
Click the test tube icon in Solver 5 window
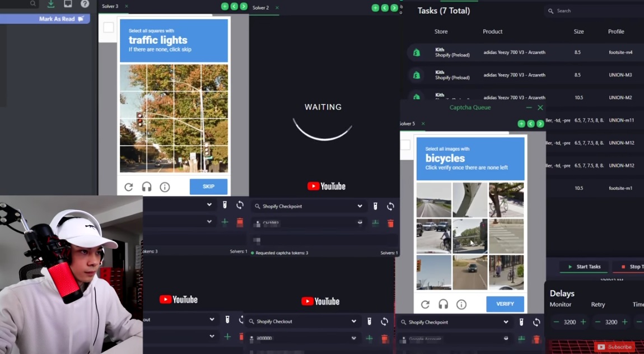coord(521,322)
